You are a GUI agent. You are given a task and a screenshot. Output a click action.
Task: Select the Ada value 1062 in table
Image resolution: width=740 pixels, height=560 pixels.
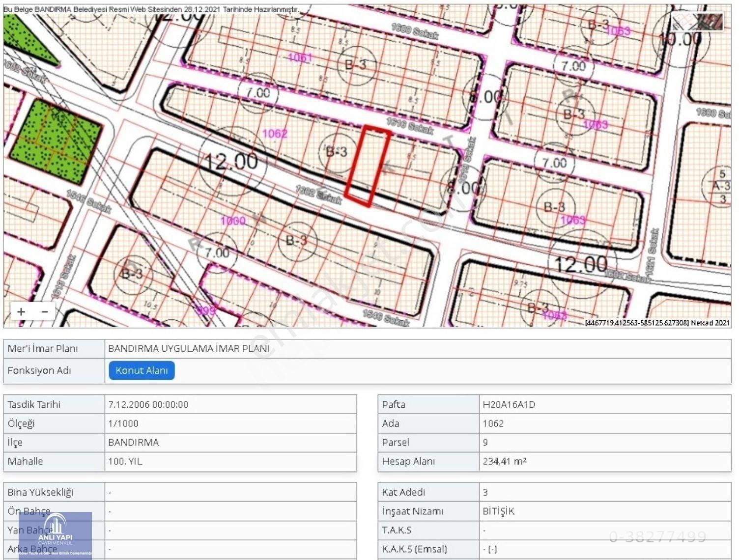coord(493,423)
